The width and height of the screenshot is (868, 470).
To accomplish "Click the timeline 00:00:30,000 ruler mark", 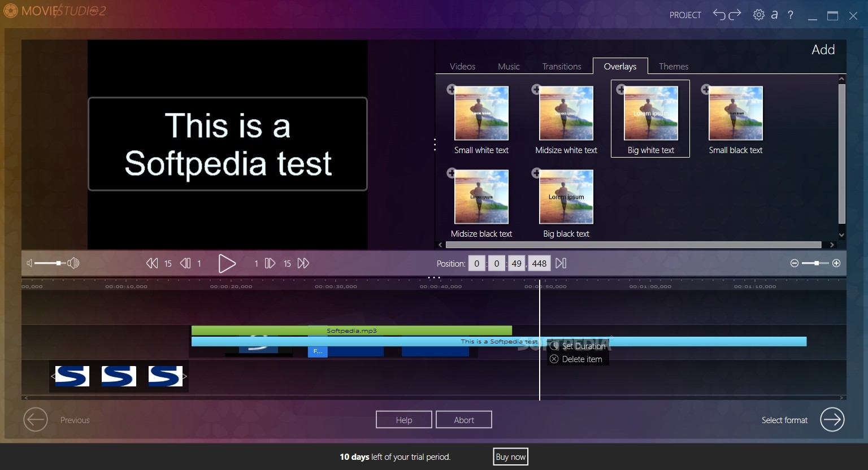I will tap(336, 286).
